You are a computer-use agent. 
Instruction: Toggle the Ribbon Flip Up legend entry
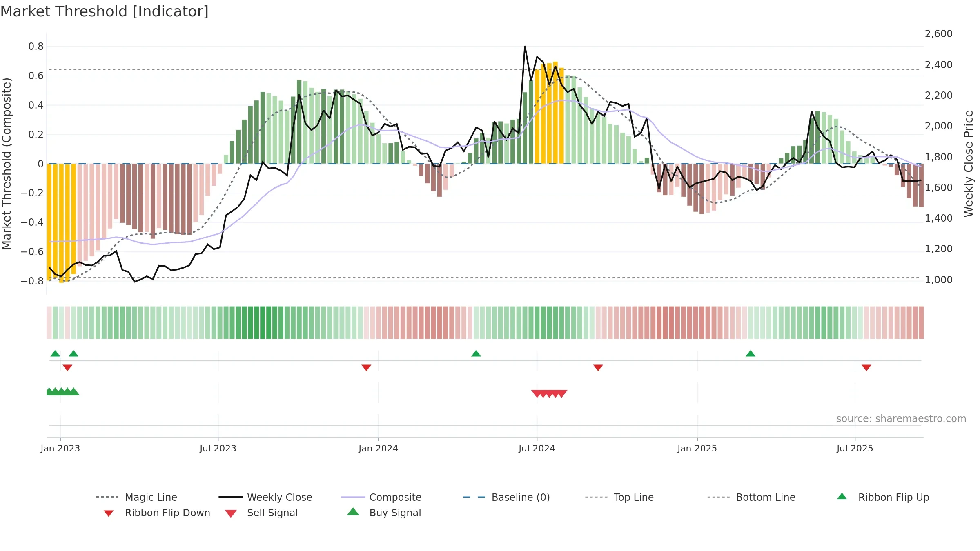pyautogui.click(x=883, y=497)
